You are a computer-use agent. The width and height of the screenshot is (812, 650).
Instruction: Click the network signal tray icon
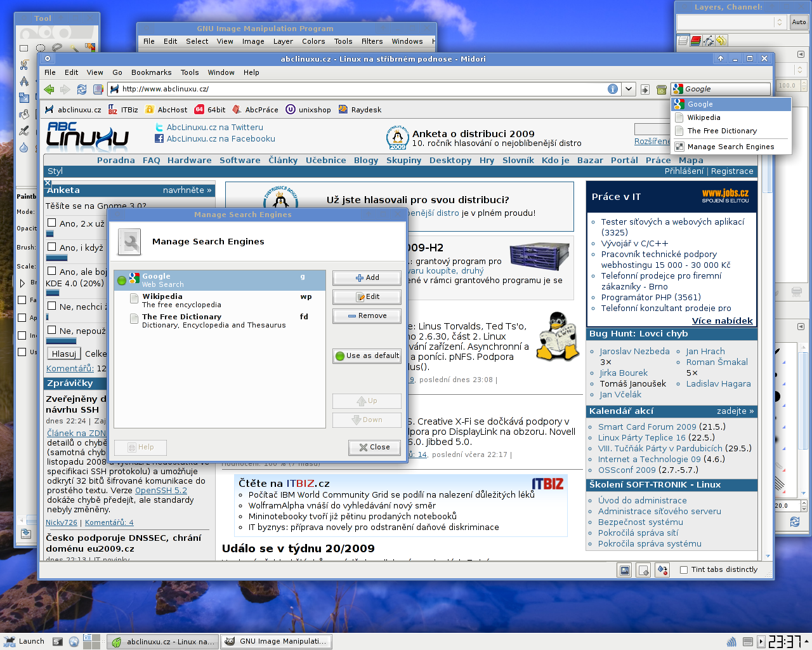[731, 642]
